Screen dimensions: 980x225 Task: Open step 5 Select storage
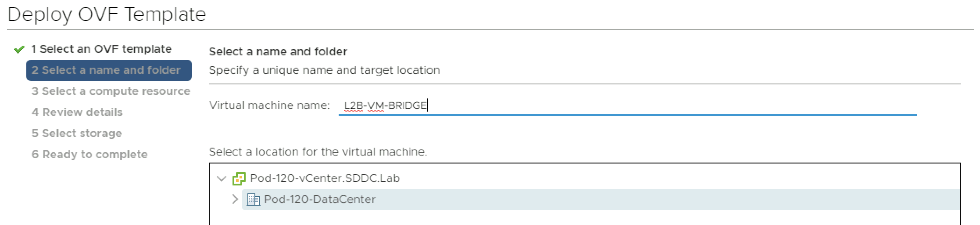tap(77, 134)
